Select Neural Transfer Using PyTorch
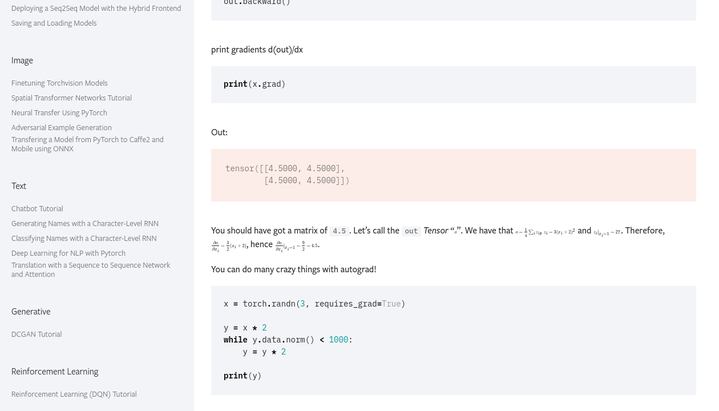The width and height of the screenshot is (719, 411). (x=59, y=113)
